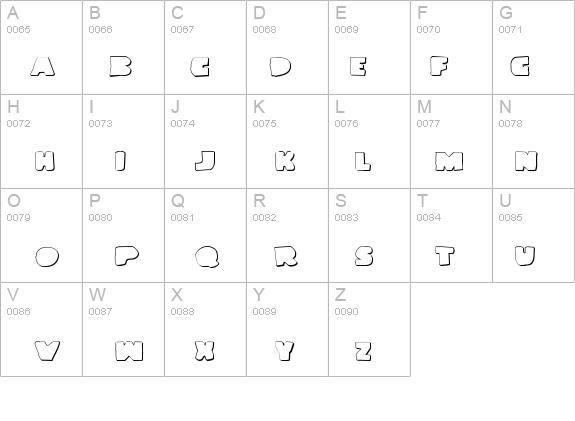Open the R glyph cell 0082
The image size is (575, 421).
288,235
